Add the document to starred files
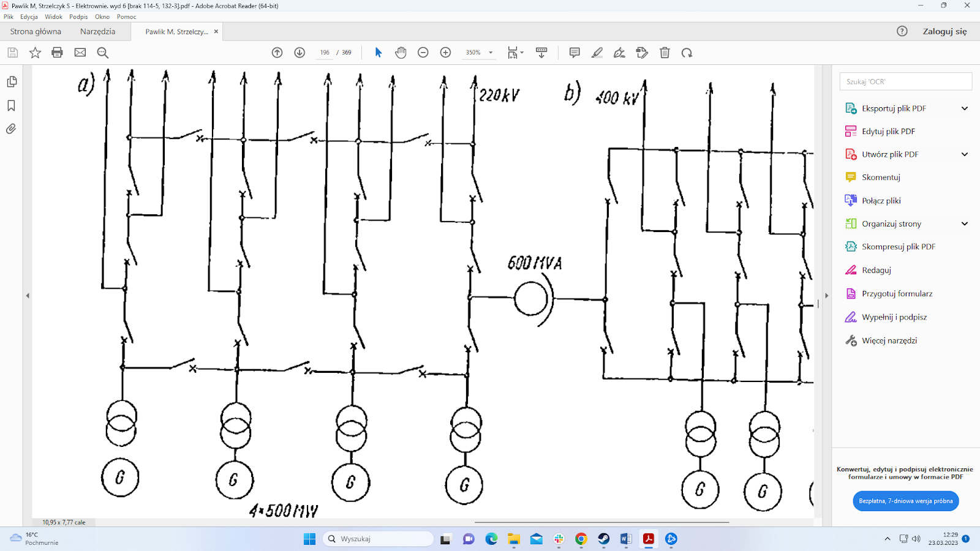Viewport: 980px width, 551px height. (35, 53)
